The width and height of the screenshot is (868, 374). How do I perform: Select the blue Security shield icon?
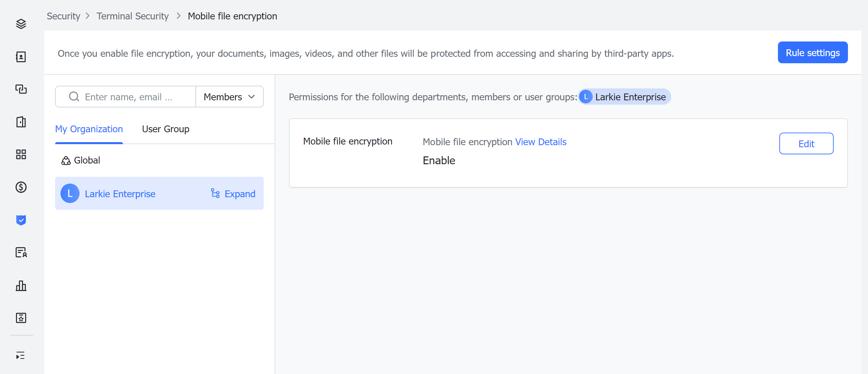tap(21, 220)
